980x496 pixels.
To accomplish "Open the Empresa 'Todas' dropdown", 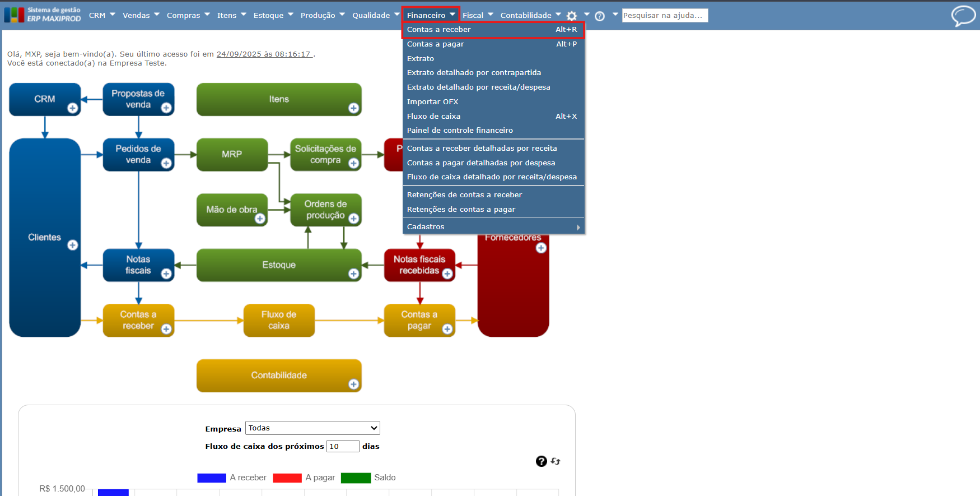I will pyautogui.click(x=312, y=428).
